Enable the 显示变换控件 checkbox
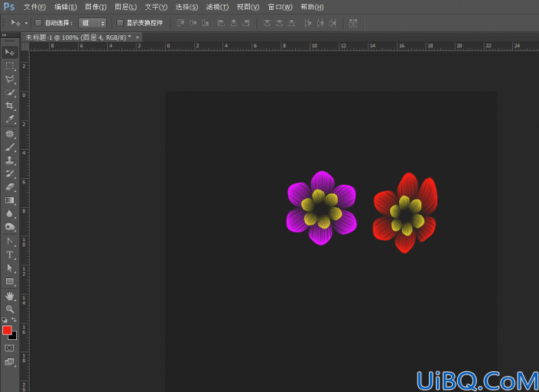539x392 pixels. (119, 23)
